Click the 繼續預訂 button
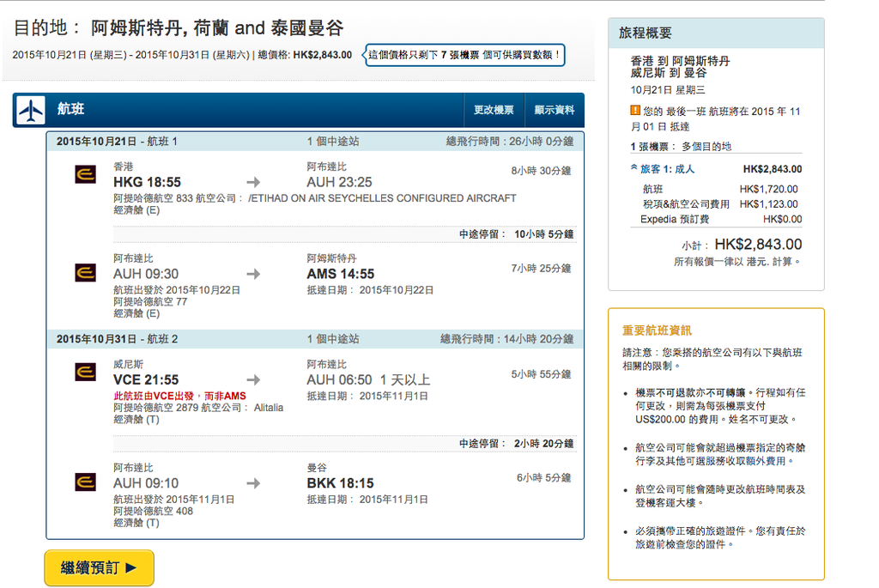This screenshot has height=588, width=879. tap(100, 567)
